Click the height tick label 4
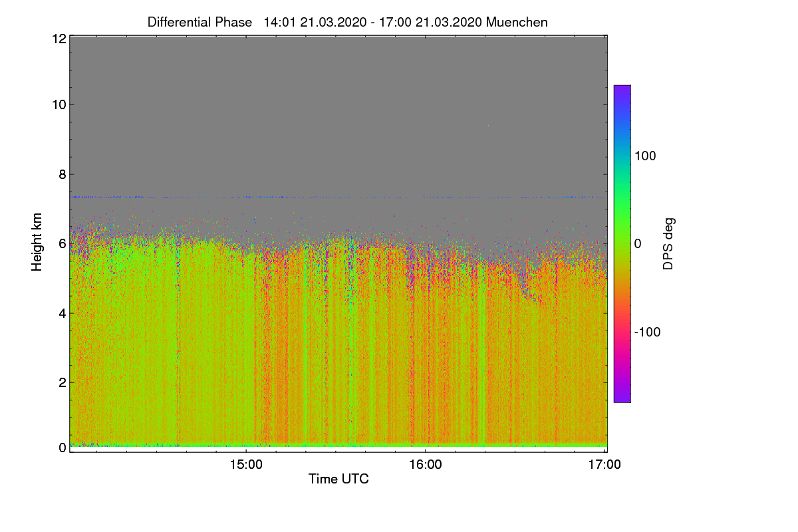This screenshot has width=798, height=532. click(x=62, y=313)
